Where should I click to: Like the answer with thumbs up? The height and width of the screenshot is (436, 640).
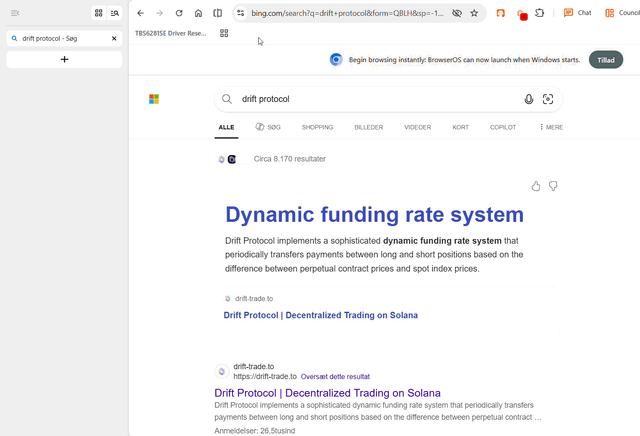536,186
